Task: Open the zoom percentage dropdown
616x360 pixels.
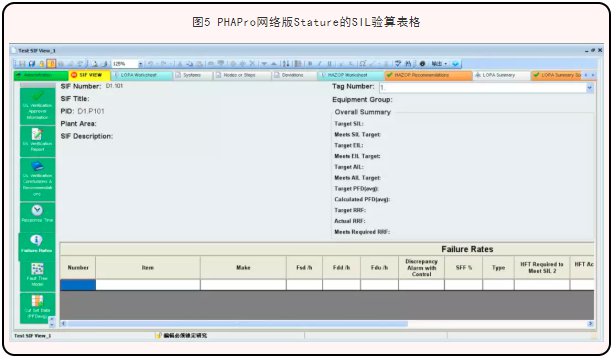Action: [141, 64]
